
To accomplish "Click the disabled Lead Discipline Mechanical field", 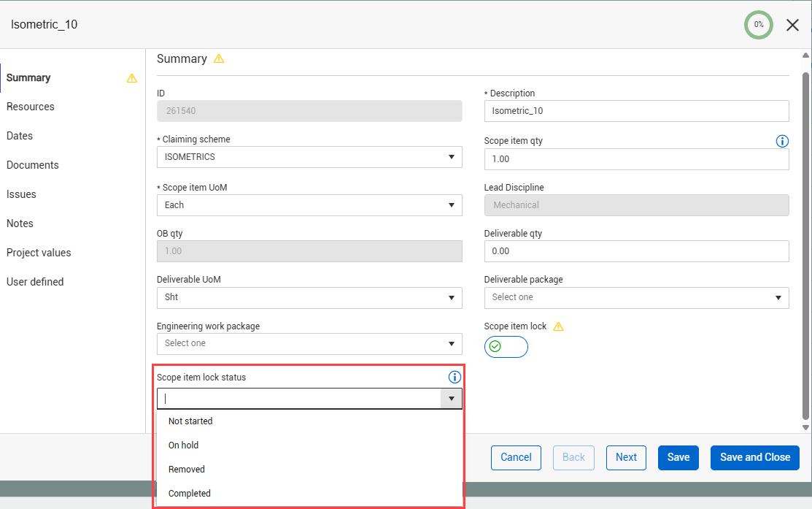I will pyautogui.click(x=636, y=205).
